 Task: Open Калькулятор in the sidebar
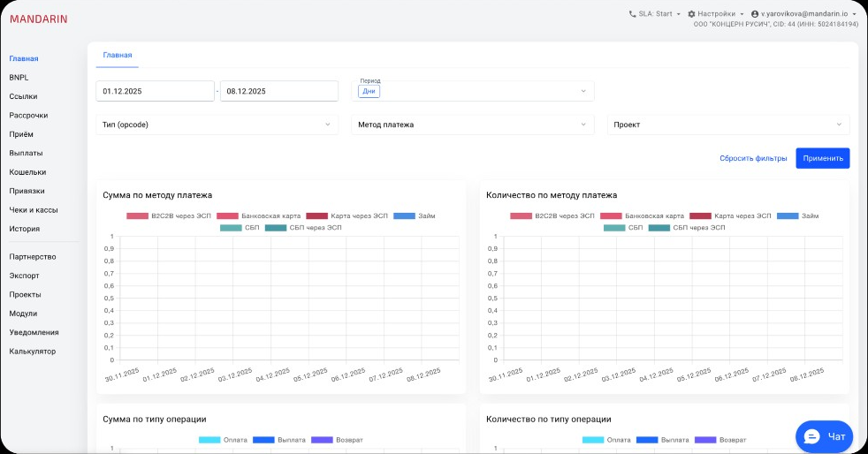[x=33, y=352]
